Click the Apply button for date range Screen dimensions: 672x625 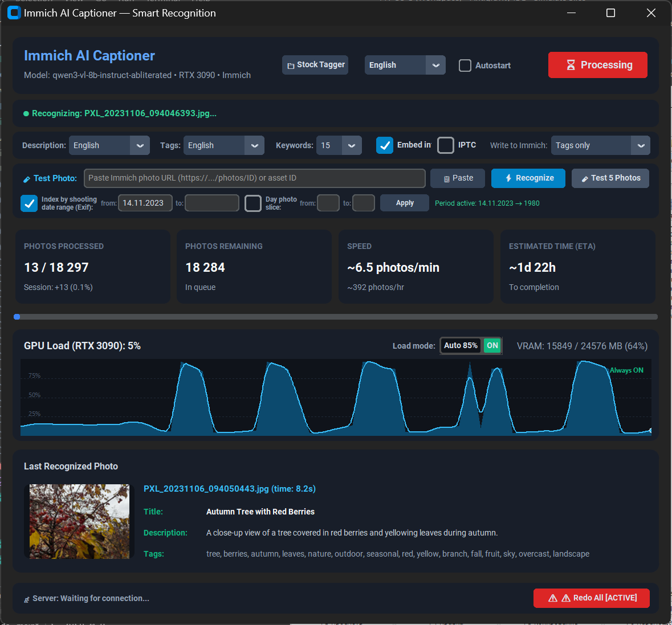(x=405, y=203)
